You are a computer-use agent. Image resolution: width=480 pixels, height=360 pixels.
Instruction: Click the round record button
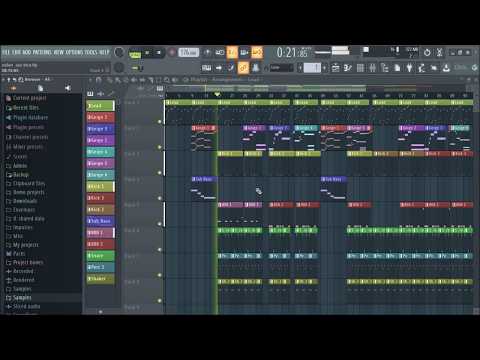(x=172, y=53)
